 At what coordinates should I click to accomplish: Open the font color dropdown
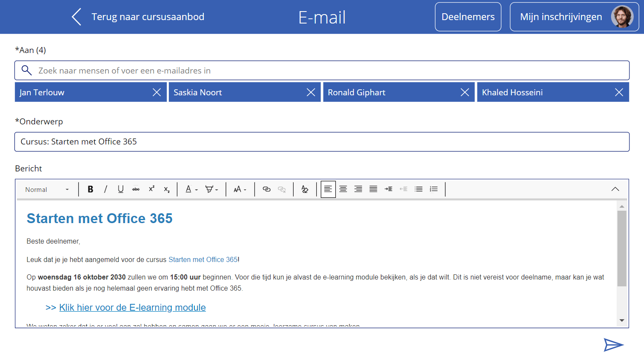click(191, 189)
